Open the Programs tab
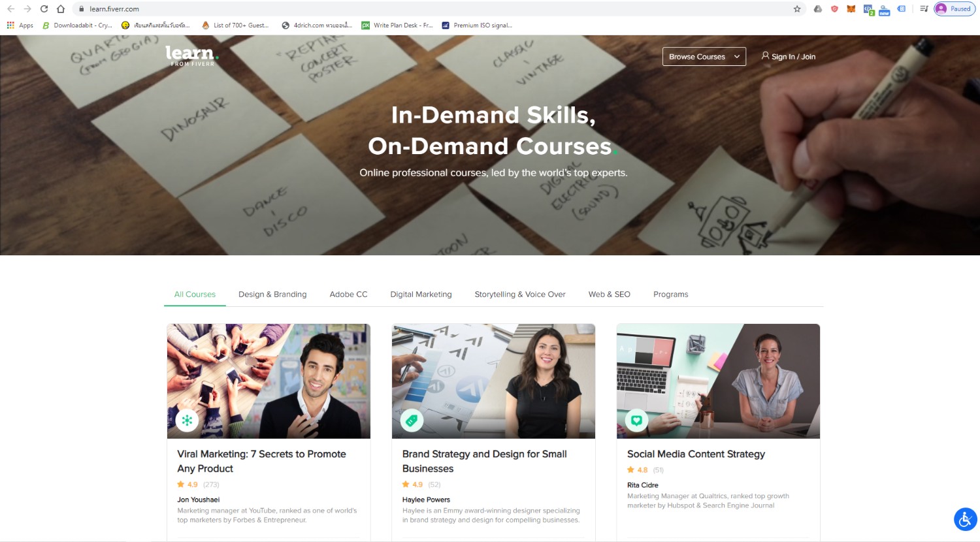980x542 pixels. coord(670,295)
